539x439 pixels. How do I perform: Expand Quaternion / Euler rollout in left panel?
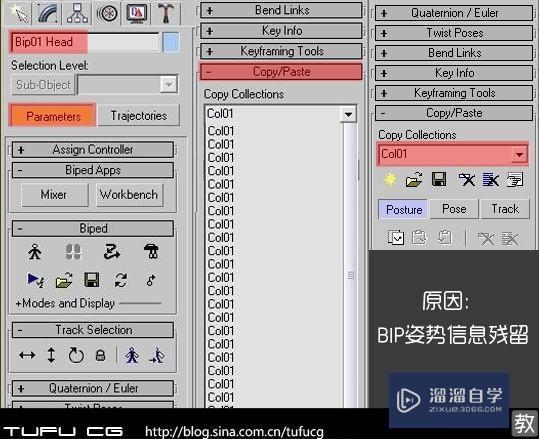(93, 388)
